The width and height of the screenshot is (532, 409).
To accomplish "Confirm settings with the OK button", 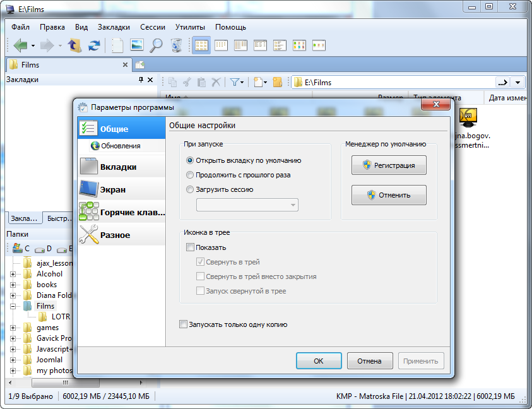I will click(x=319, y=361).
